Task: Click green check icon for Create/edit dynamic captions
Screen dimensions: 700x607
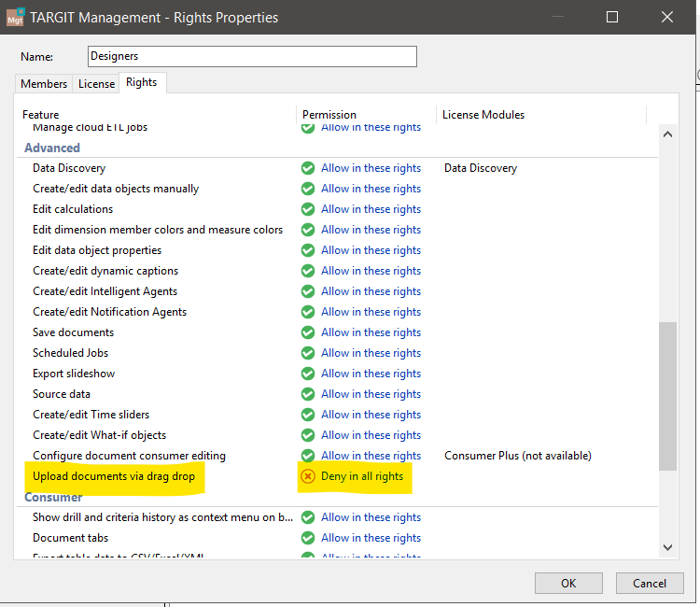Action: click(x=308, y=271)
